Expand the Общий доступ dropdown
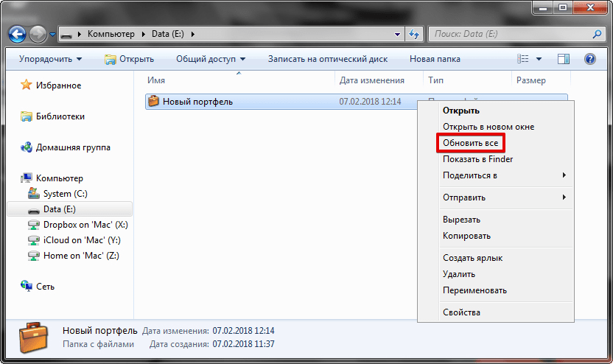The width and height of the screenshot is (613, 364). [211, 59]
